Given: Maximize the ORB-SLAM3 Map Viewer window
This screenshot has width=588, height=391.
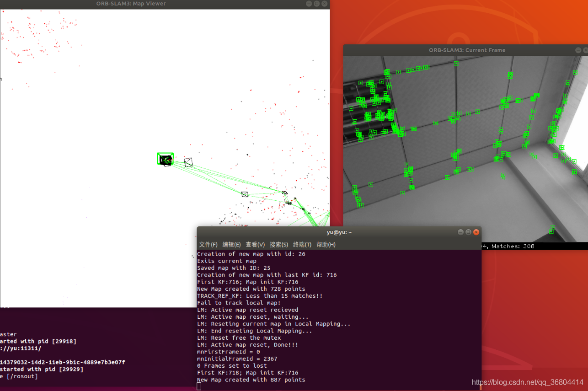Looking at the screenshot, I should point(317,4).
